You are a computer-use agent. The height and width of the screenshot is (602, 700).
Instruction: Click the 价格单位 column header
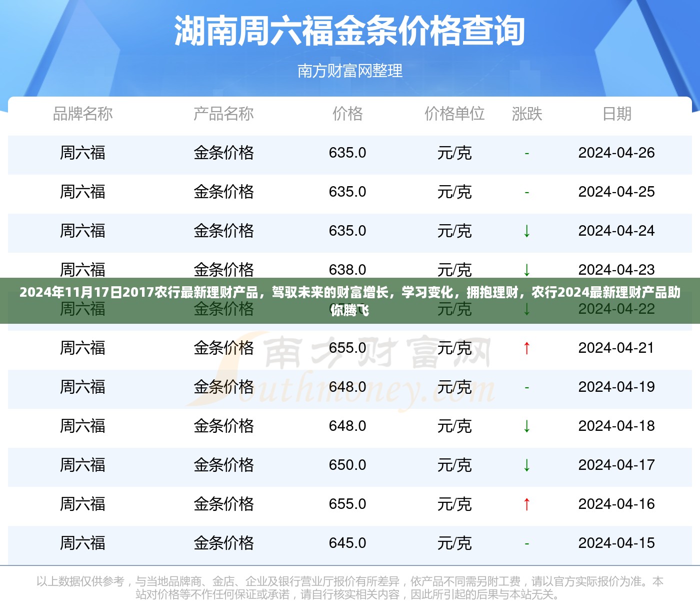[x=454, y=114]
